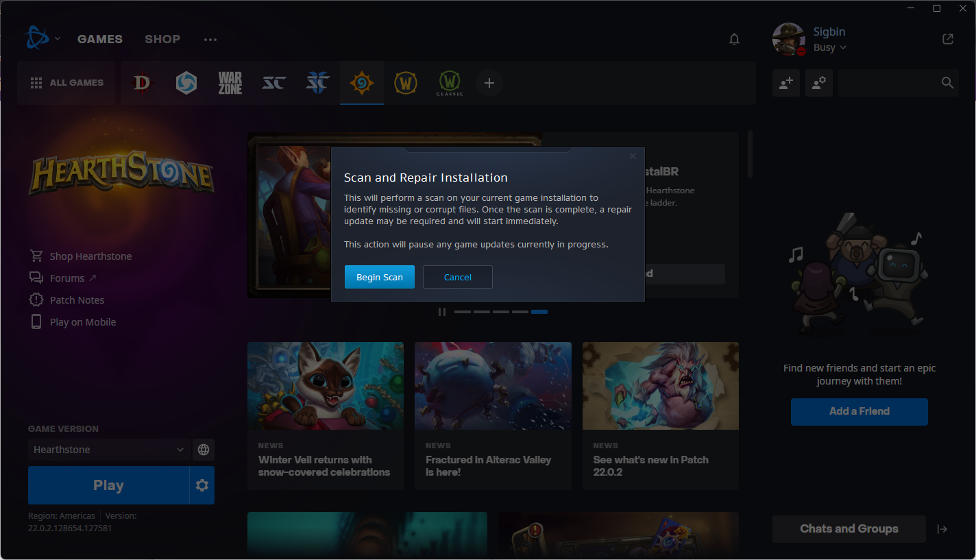Open game options gear beside Play

(x=202, y=485)
